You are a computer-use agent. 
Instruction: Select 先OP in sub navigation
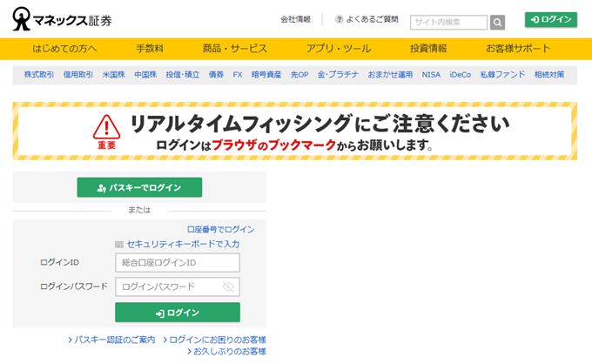tap(299, 75)
